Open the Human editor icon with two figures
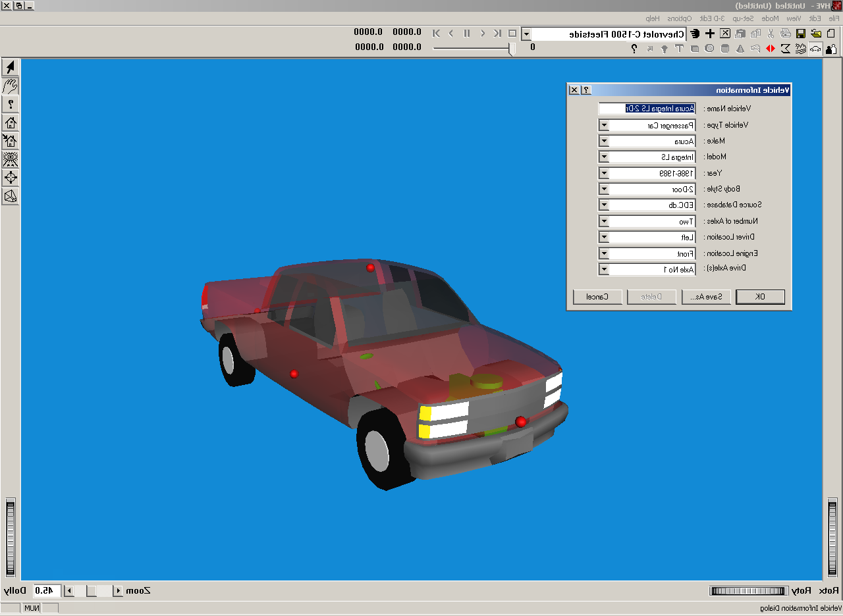843x616 pixels. [832, 49]
